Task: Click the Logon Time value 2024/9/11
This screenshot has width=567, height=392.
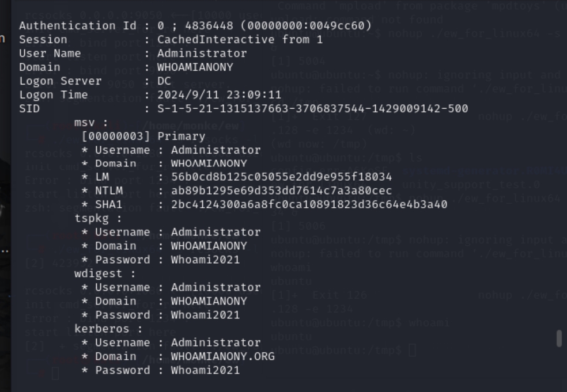Action: tap(219, 94)
